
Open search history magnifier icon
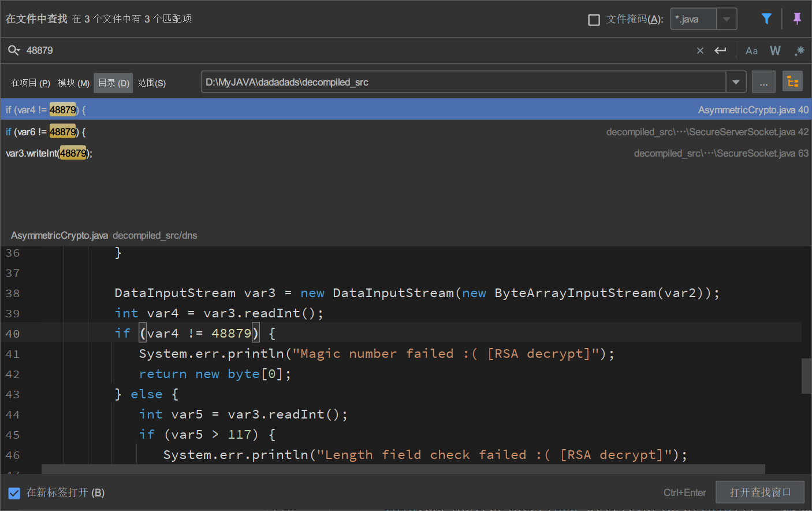pos(14,50)
